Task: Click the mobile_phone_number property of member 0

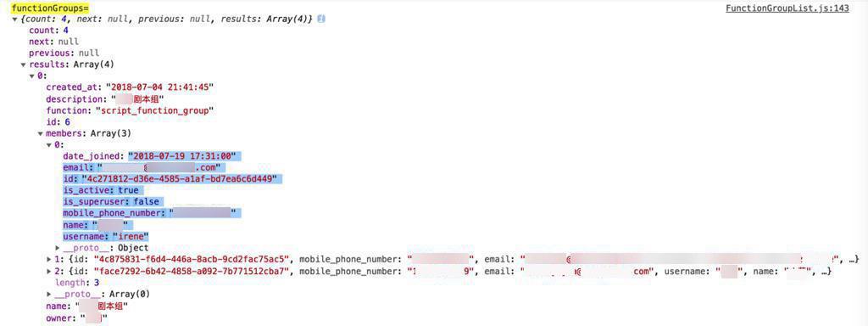Action: click(x=149, y=213)
